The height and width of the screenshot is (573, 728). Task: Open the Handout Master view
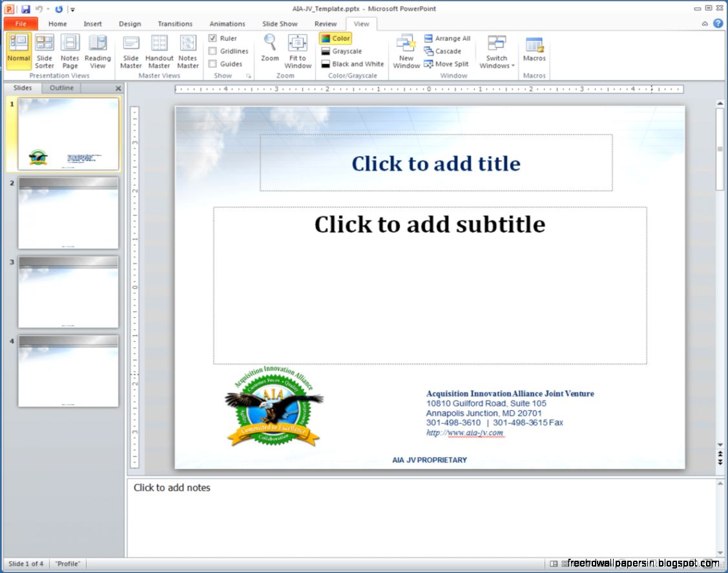coord(160,50)
